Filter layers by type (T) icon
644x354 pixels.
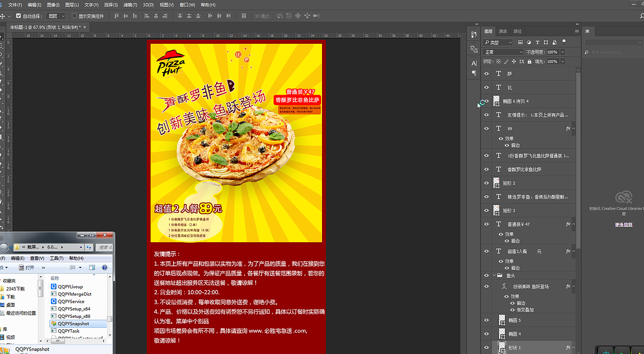click(x=537, y=43)
